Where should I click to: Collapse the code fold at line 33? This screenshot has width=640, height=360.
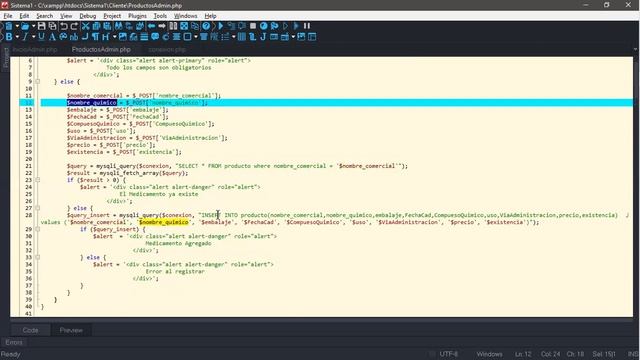click(x=38, y=258)
